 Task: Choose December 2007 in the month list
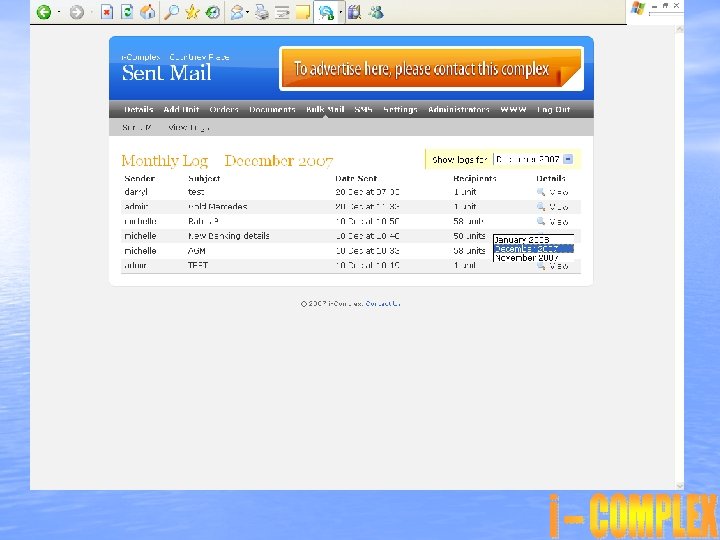point(533,248)
